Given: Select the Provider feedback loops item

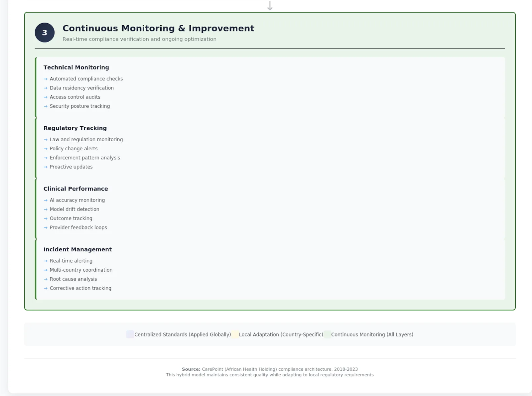Looking at the screenshot, I should click(78, 227).
